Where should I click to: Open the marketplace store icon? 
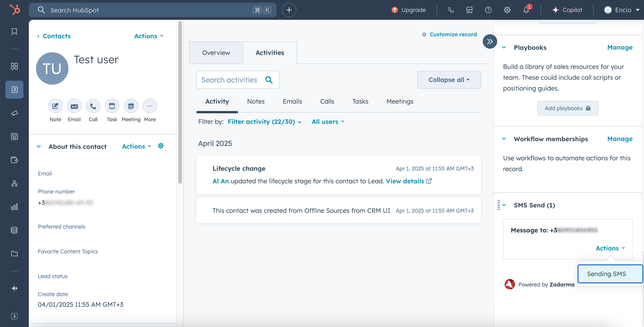coord(469,10)
